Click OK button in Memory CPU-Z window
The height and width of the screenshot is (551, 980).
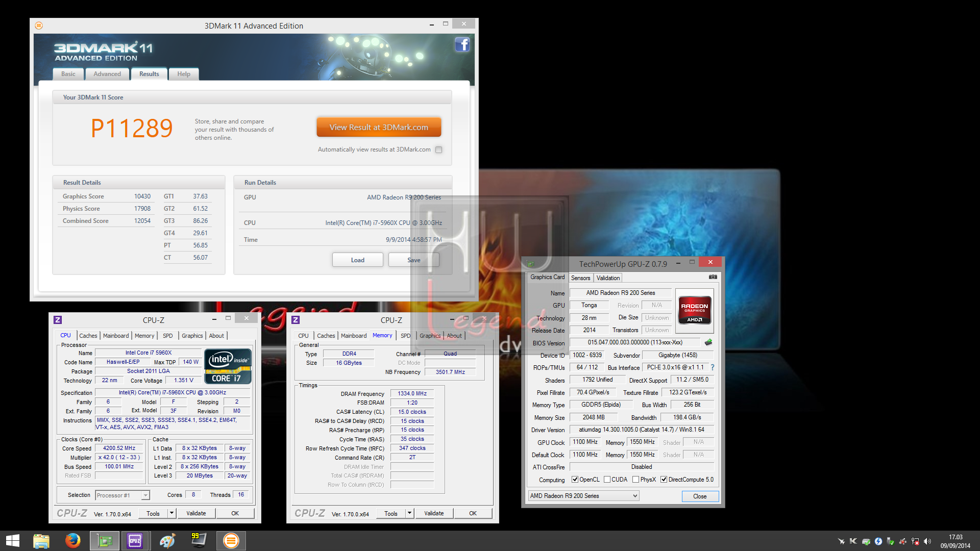pyautogui.click(x=473, y=513)
